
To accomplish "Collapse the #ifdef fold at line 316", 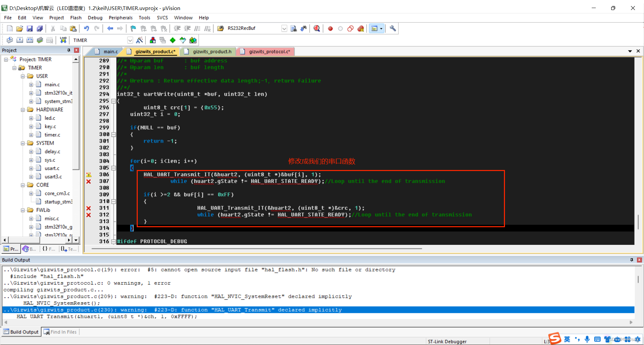I will click(x=114, y=242).
